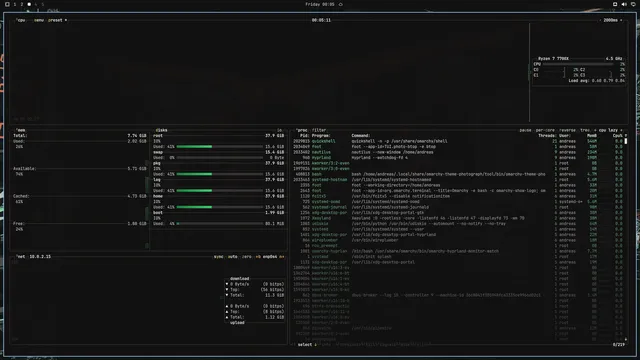
Task: Open the btop menu
Action: [39, 20]
